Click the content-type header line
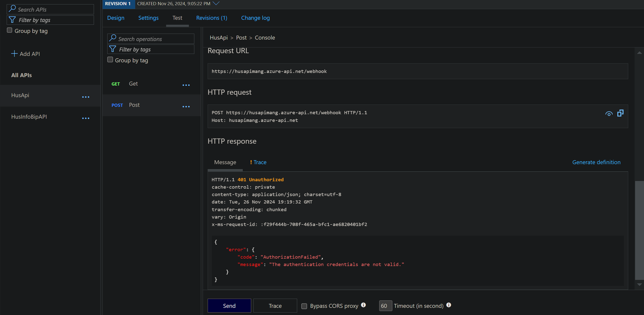Screen dimensions: 644x315 pos(276,195)
